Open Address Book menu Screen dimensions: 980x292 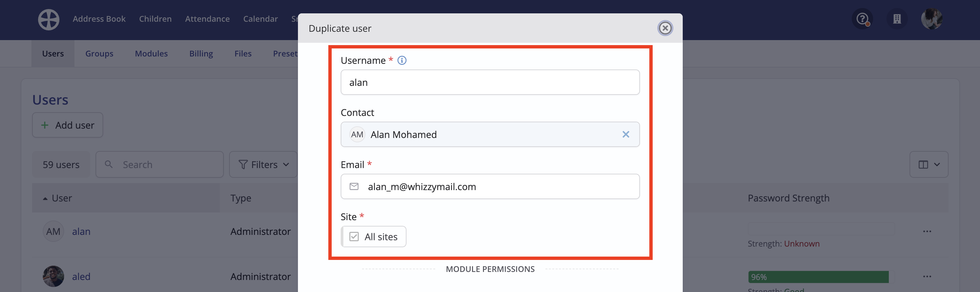click(x=99, y=19)
